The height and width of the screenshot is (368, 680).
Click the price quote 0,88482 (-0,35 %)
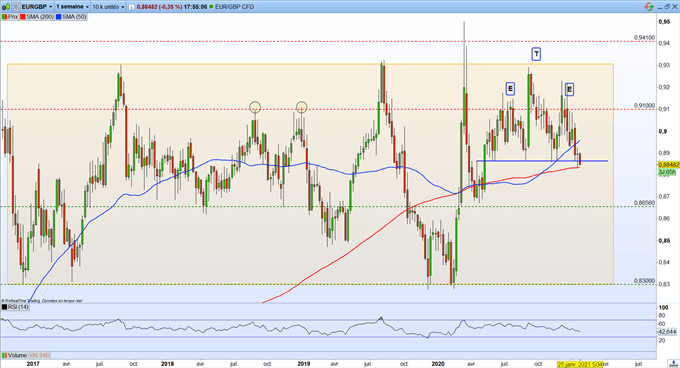tap(159, 7)
